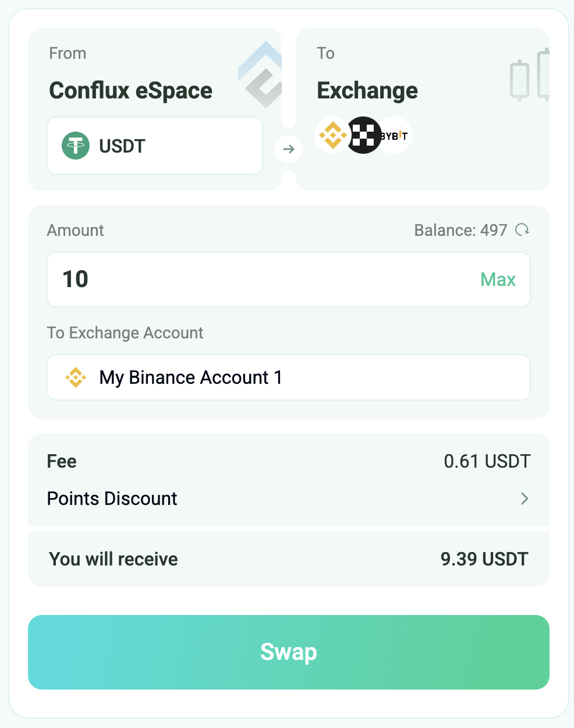Open the My Binance Account 1 dropdown
The image size is (574, 728).
click(x=289, y=377)
